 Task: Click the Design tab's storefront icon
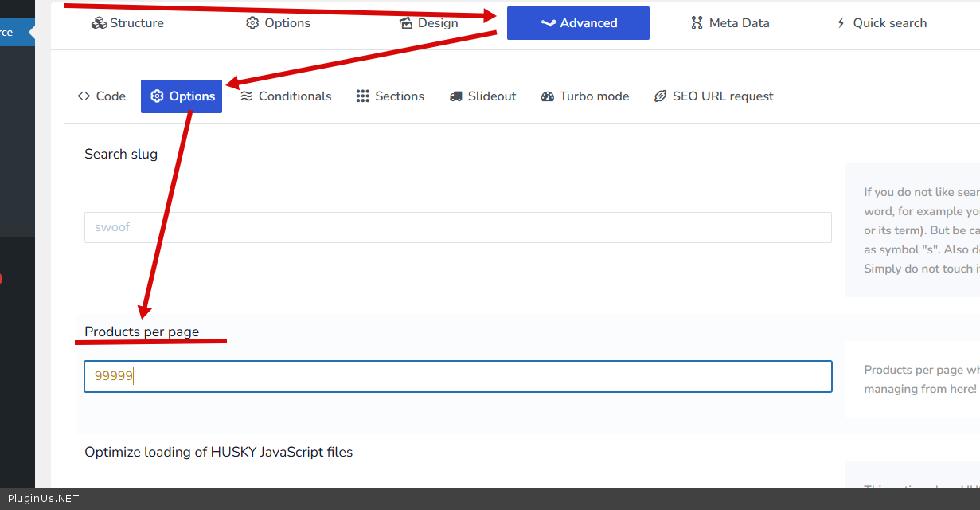406,23
